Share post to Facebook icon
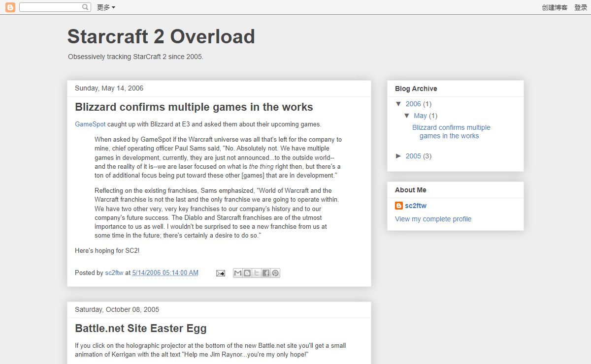The width and height of the screenshot is (591, 364). [266, 273]
